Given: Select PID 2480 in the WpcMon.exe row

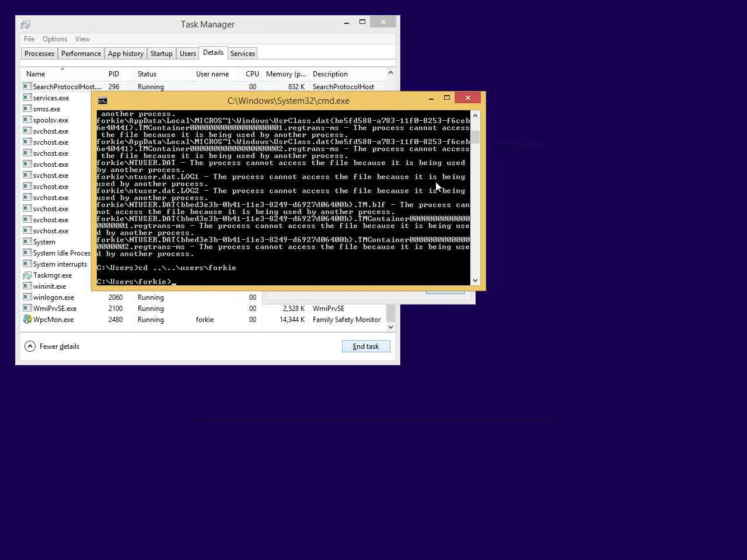Looking at the screenshot, I should 116,319.
